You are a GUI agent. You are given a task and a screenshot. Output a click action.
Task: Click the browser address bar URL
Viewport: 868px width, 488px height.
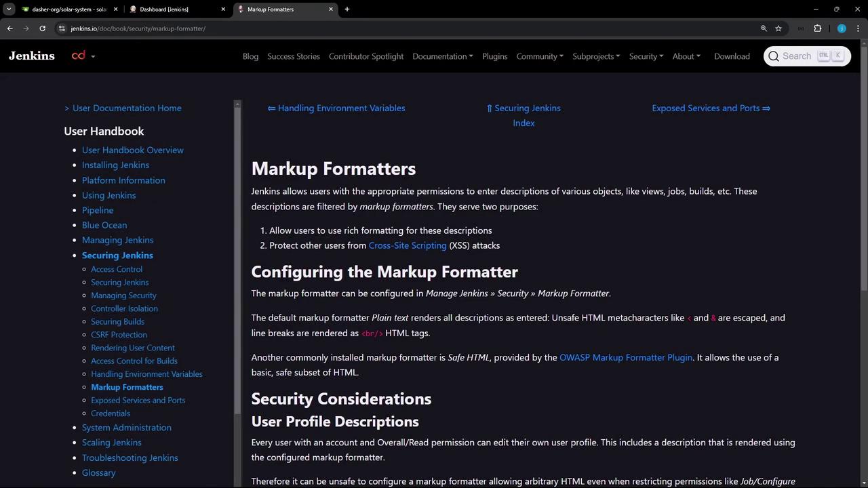(x=138, y=28)
